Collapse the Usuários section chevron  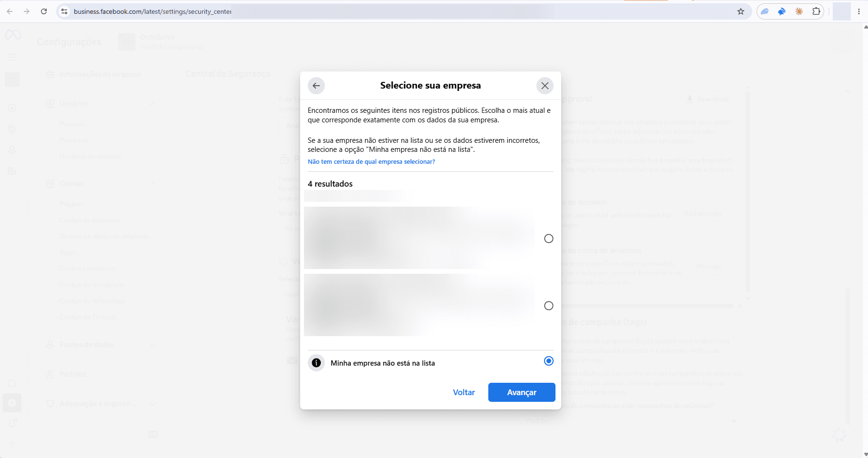click(x=153, y=104)
